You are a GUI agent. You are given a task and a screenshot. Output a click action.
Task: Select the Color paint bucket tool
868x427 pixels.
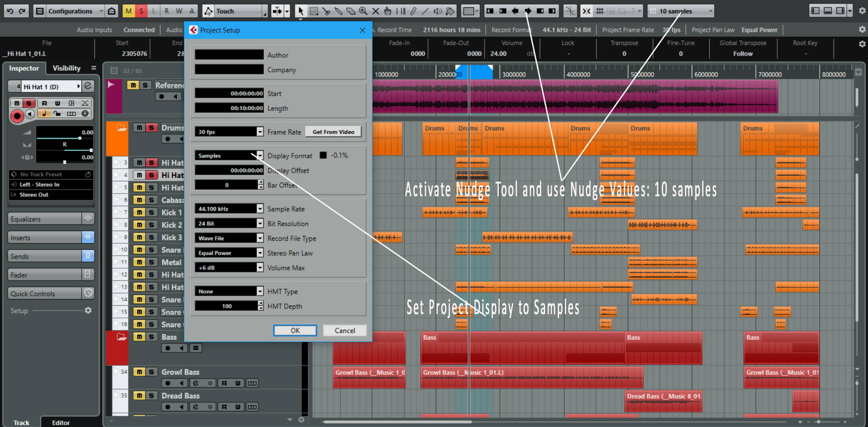point(450,11)
